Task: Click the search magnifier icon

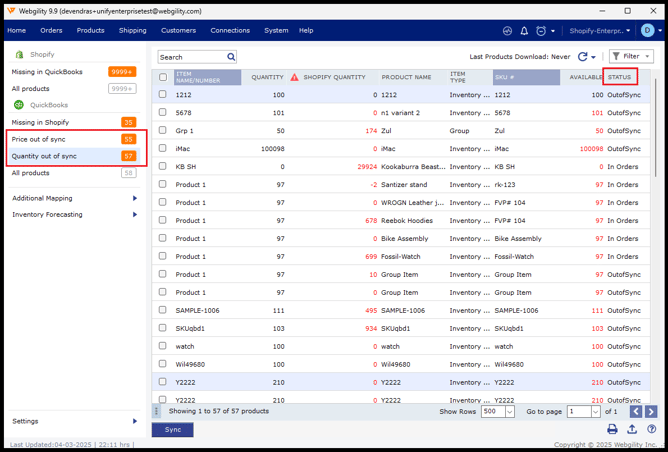Action: (x=231, y=57)
